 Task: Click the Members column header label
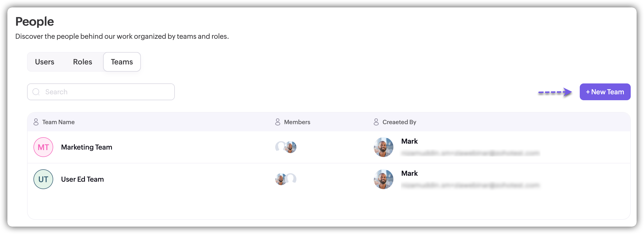tap(297, 122)
